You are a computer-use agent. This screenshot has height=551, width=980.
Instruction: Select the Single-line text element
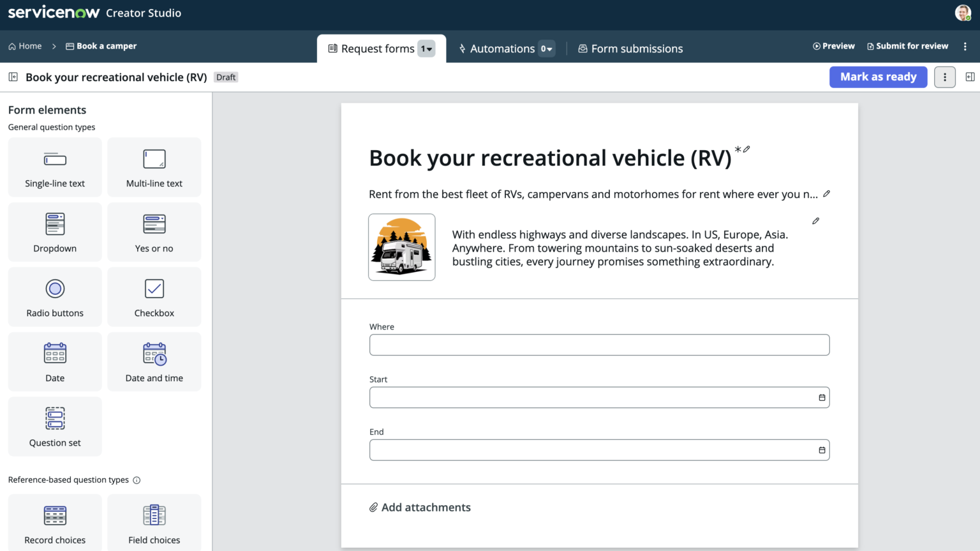pos(54,167)
